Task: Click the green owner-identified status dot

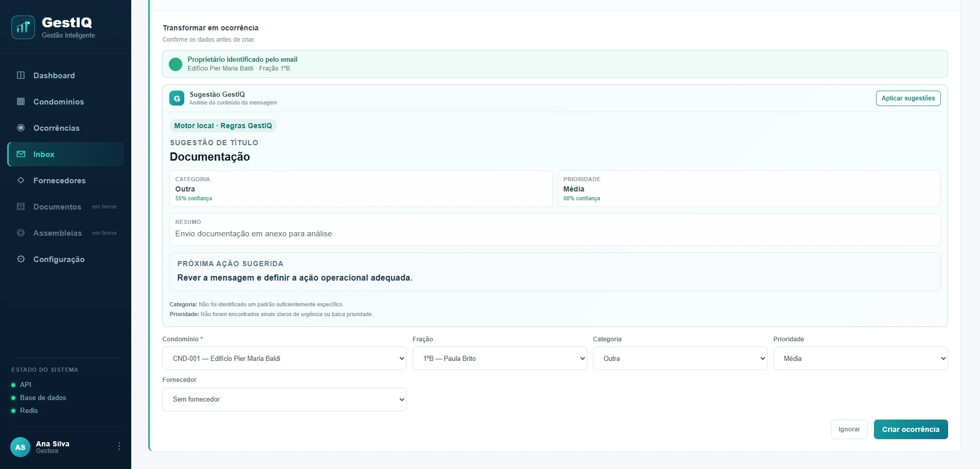Action: 176,64
